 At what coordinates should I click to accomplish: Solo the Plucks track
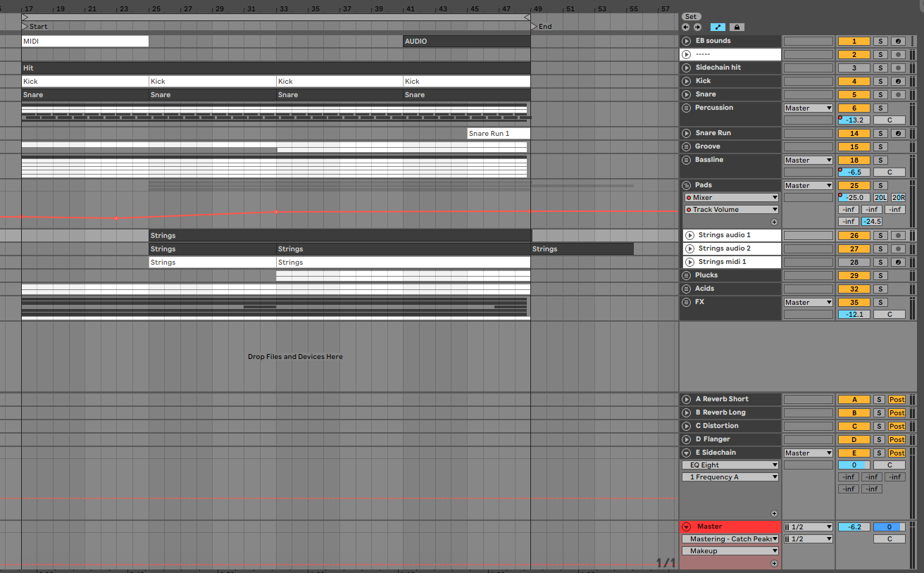click(x=879, y=275)
